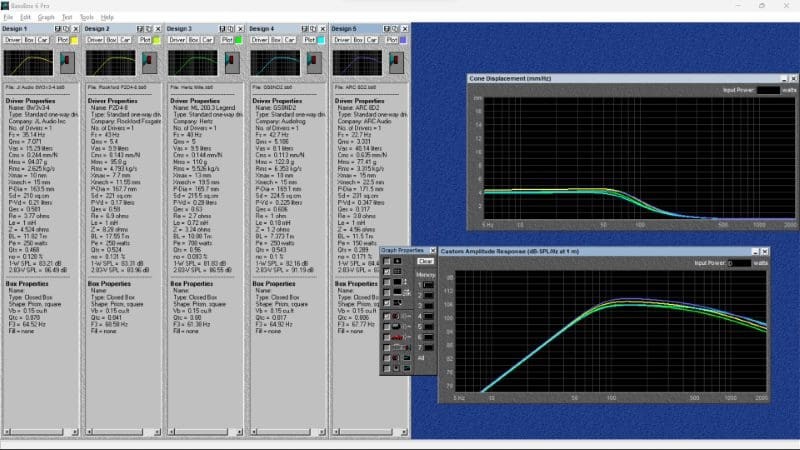Open Design 4 mini response graph thumbnail
800x450 pixels.
click(276, 63)
